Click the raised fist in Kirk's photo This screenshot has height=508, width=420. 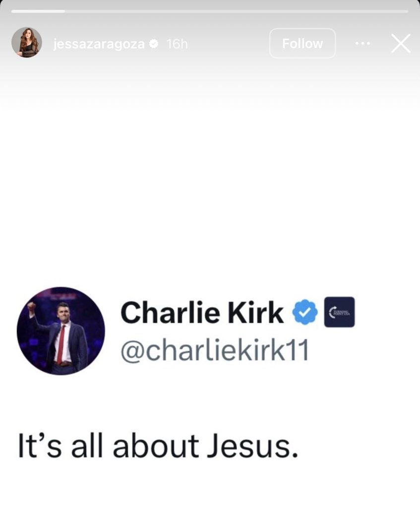pyautogui.click(x=32, y=306)
